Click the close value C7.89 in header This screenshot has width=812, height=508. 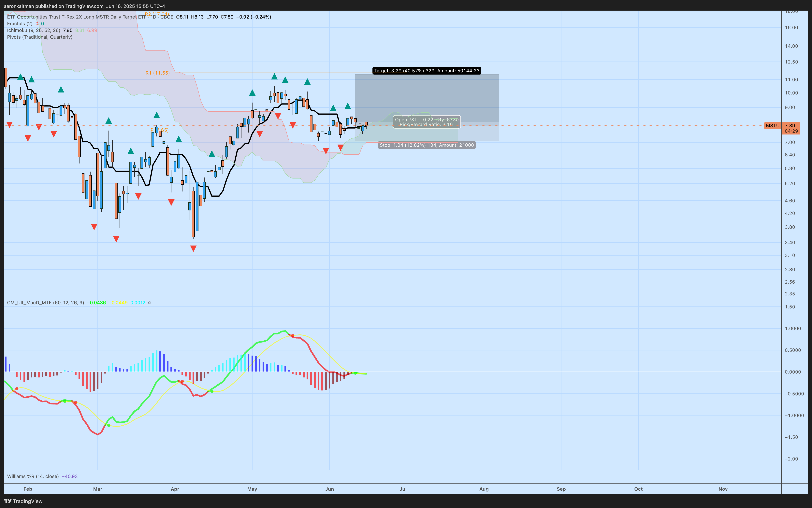227,17
